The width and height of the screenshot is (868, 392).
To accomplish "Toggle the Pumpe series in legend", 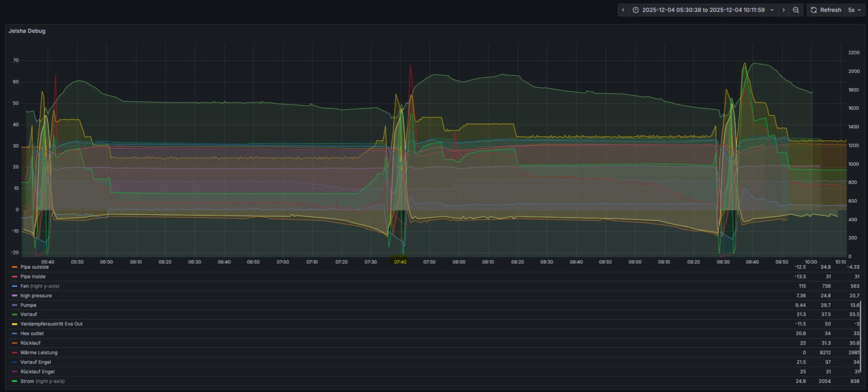I will click(x=28, y=305).
